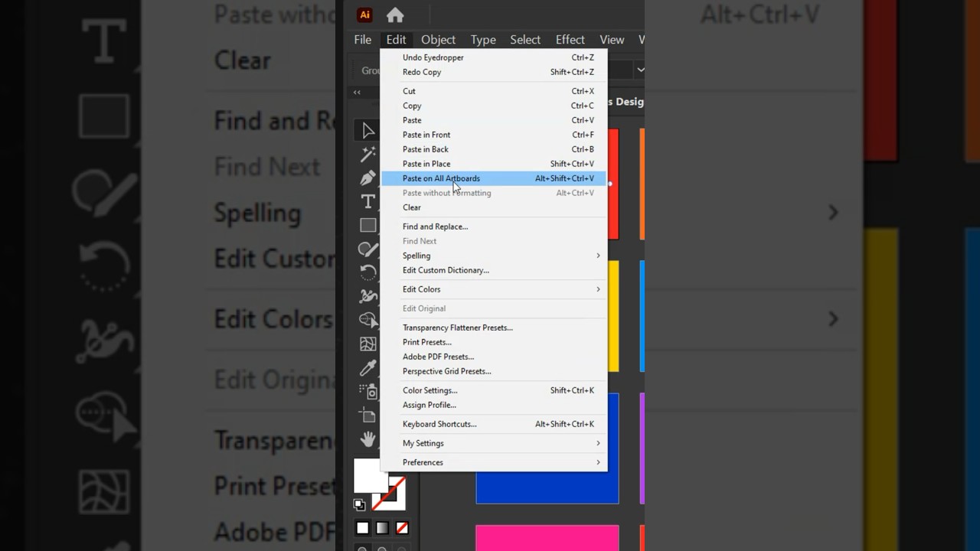The width and height of the screenshot is (980, 551).
Task: Expand the Preferences submenu
Action: (495, 462)
